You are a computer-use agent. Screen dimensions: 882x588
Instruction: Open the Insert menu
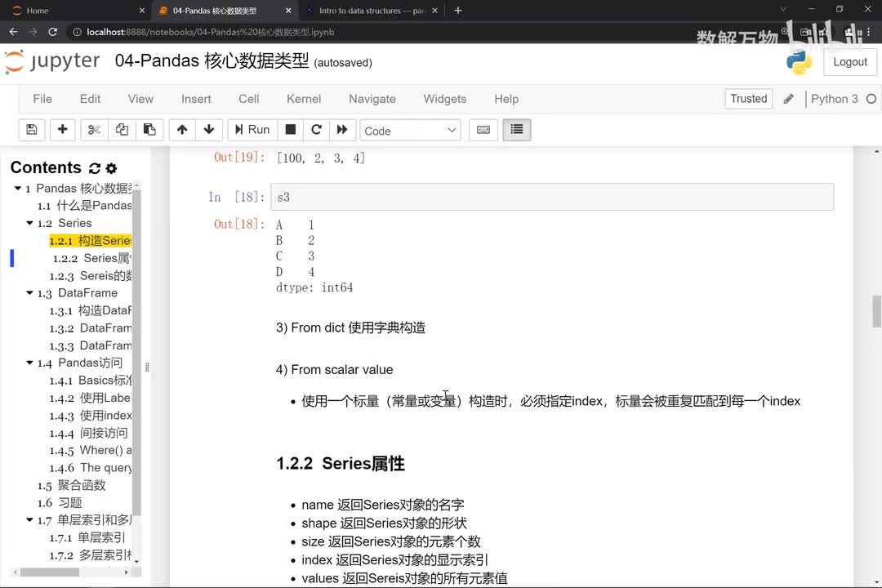click(x=196, y=99)
